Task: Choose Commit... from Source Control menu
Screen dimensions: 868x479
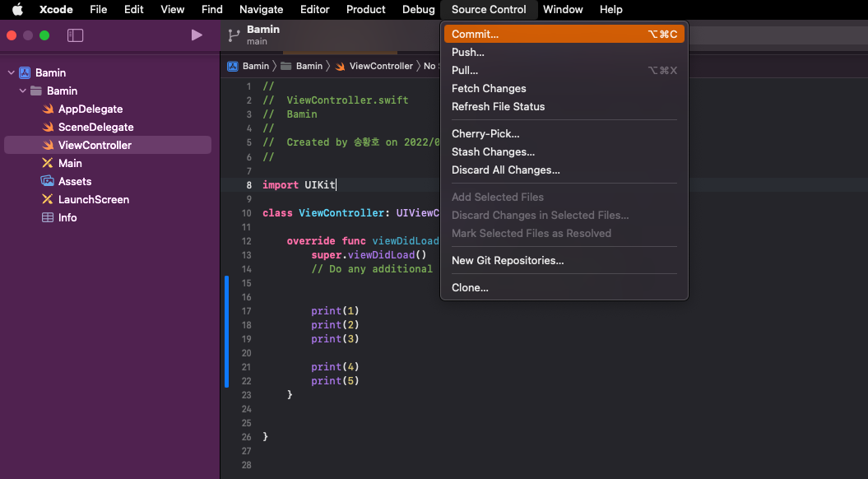Action: (564, 34)
